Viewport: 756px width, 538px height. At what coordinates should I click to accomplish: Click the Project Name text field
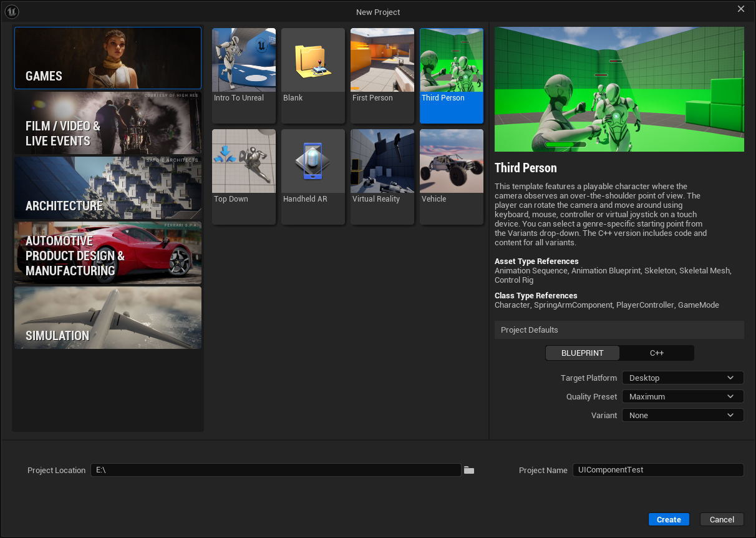pyautogui.click(x=658, y=470)
